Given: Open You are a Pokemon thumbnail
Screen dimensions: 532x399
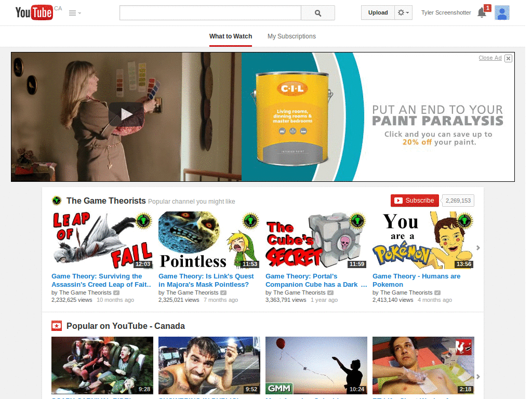Looking at the screenshot, I should point(423,240).
